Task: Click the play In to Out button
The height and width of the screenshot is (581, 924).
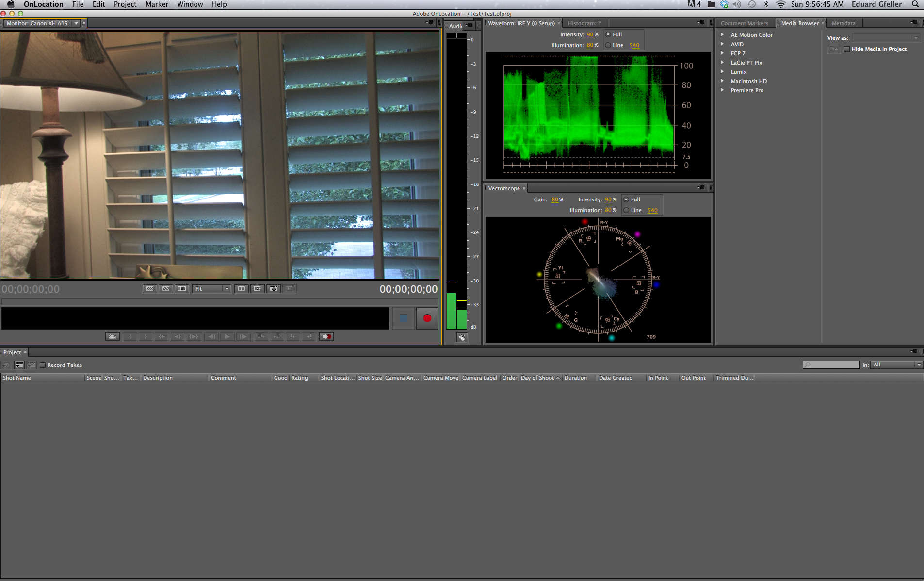Action: pyautogui.click(x=194, y=336)
